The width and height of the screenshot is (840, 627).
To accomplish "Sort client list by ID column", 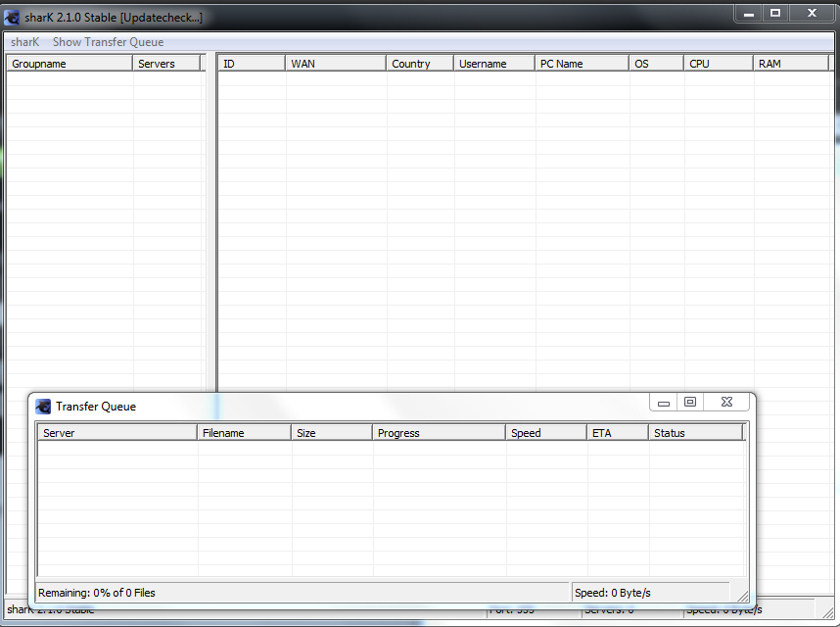I will coord(252,64).
